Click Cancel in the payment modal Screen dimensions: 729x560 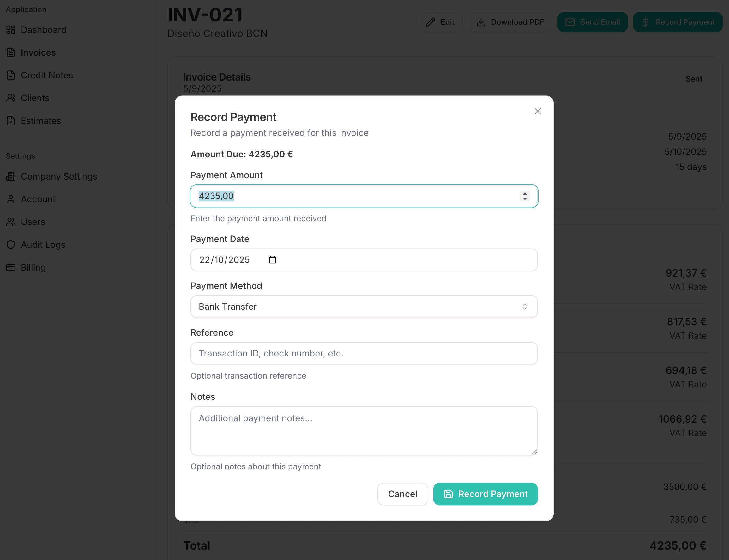(402, 494)
